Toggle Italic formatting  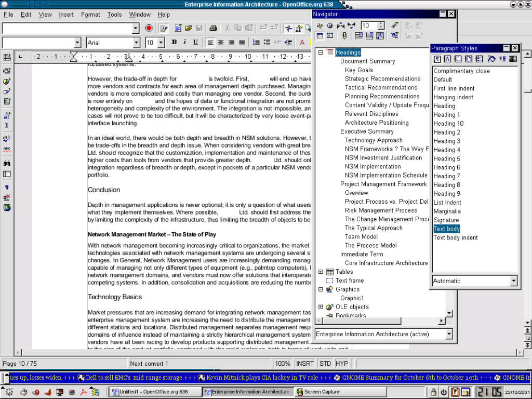(x=185, y=43)
